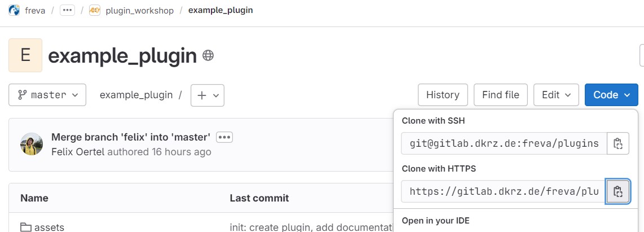Viewport: 644px width, 232px height.
Task: Open the assets folder
Action: click(49, 227)
